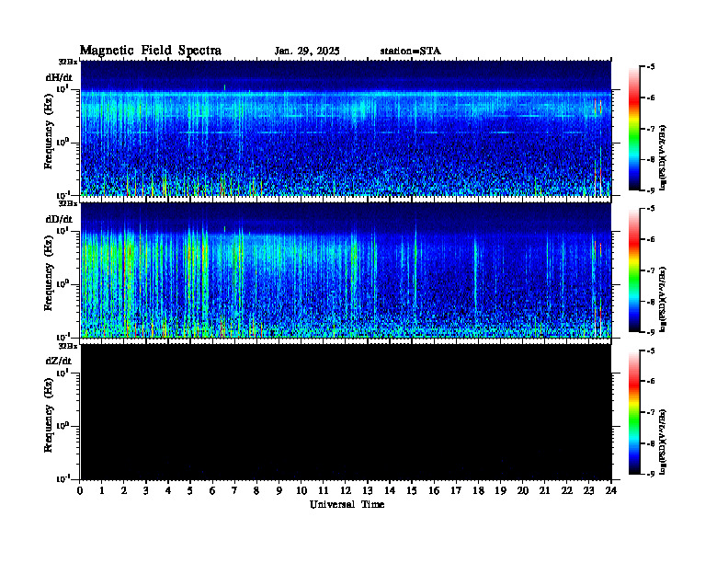
Task: Click the "-9" tick on dH/dt color bar
Action: point(651,190)
